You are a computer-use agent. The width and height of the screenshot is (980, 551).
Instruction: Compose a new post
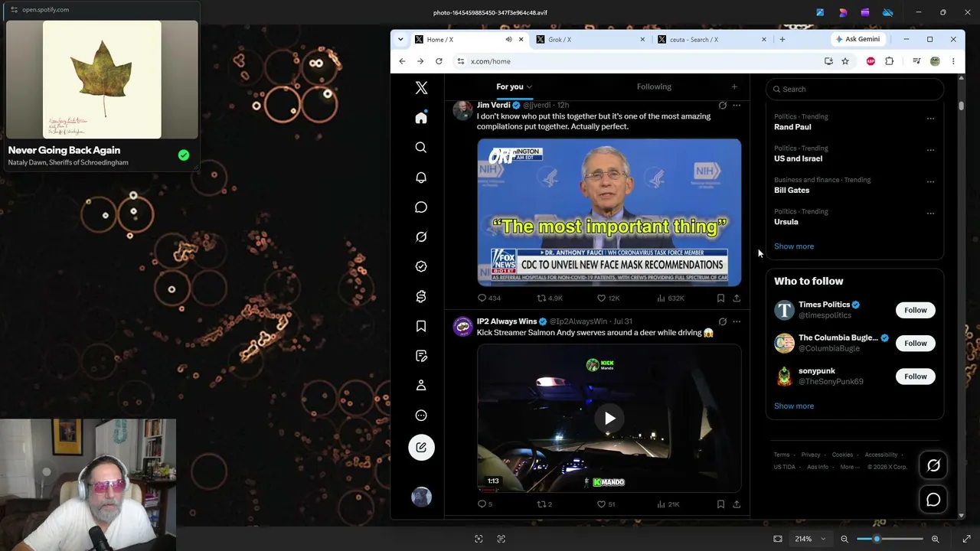click(421, 447)
